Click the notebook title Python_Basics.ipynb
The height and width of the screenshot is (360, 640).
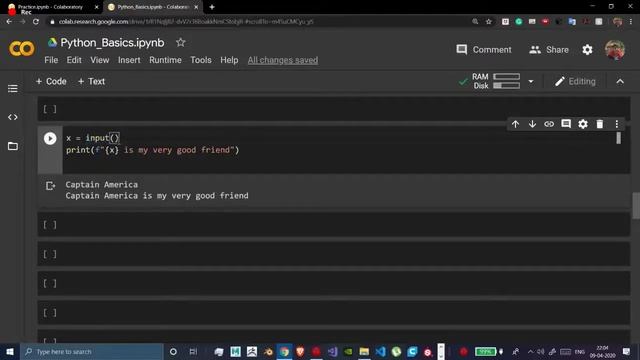coord(112,42)
